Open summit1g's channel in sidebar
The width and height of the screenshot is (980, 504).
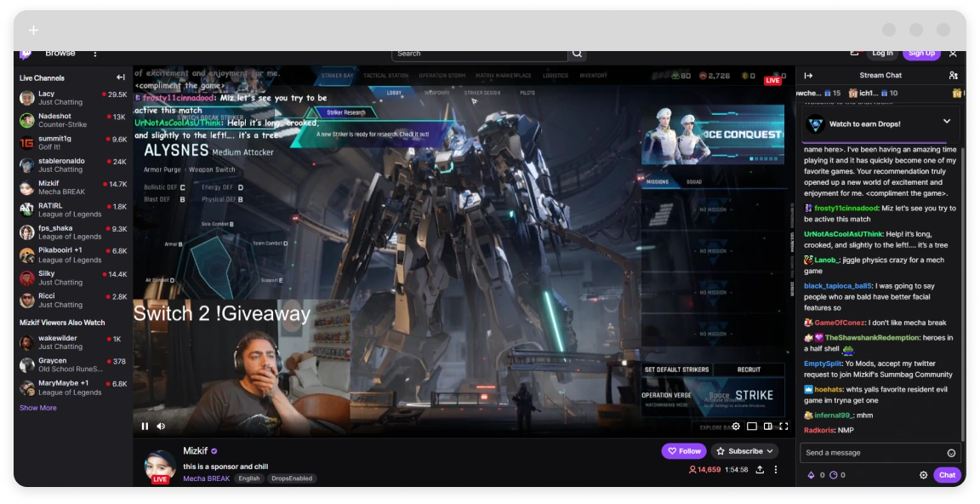[x=73, y=142]
